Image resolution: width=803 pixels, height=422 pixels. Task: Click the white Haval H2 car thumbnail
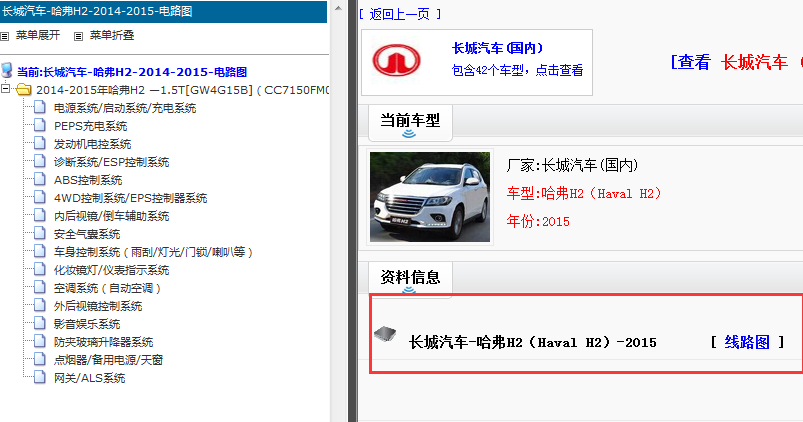[430, 197]
